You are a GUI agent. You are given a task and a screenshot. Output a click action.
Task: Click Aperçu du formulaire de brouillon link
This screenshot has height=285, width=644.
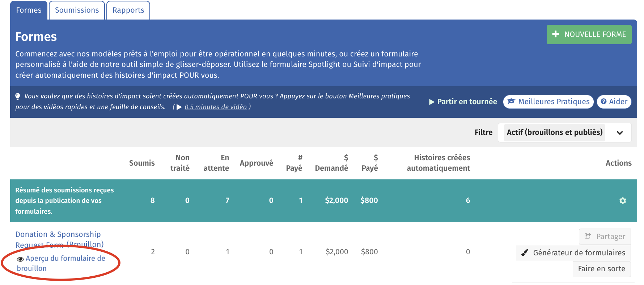[61, 263]
